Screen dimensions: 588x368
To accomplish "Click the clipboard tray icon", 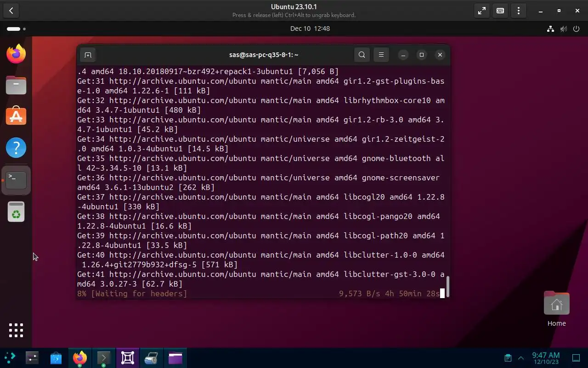I will 508,358.
